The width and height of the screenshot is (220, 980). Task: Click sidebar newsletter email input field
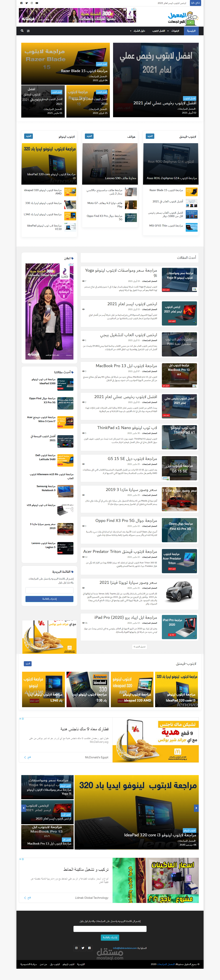49,590
